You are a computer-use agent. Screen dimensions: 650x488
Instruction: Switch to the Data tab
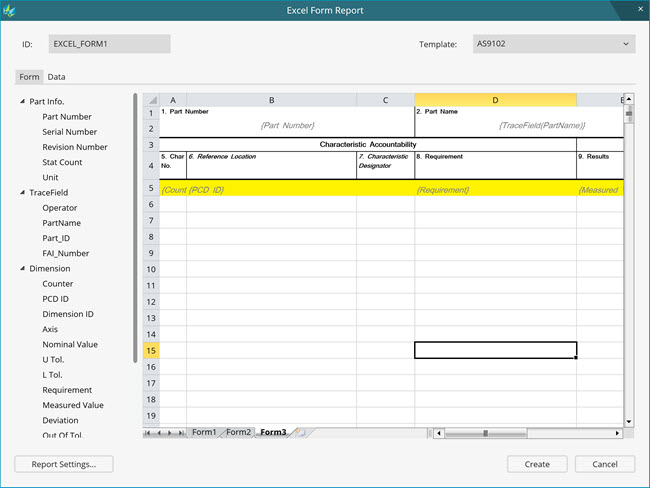[x=57, y=77]
